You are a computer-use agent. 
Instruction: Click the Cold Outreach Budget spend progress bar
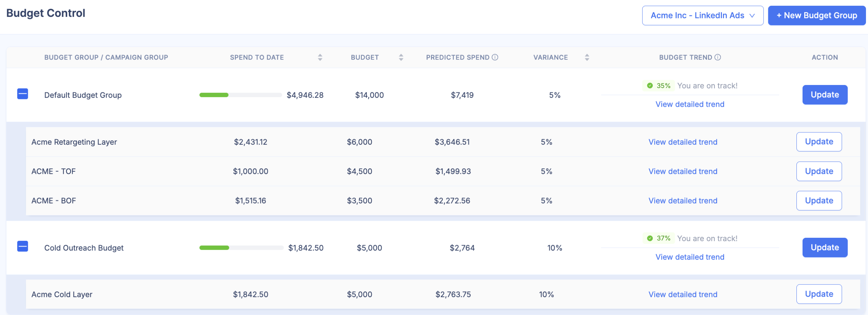point(241,248)
